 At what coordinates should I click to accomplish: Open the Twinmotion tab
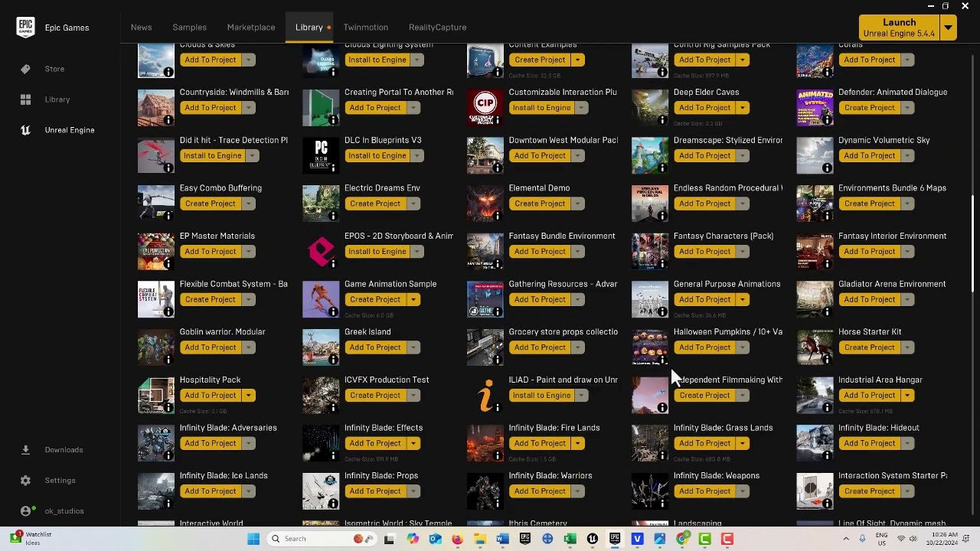(x=366, y=28)
